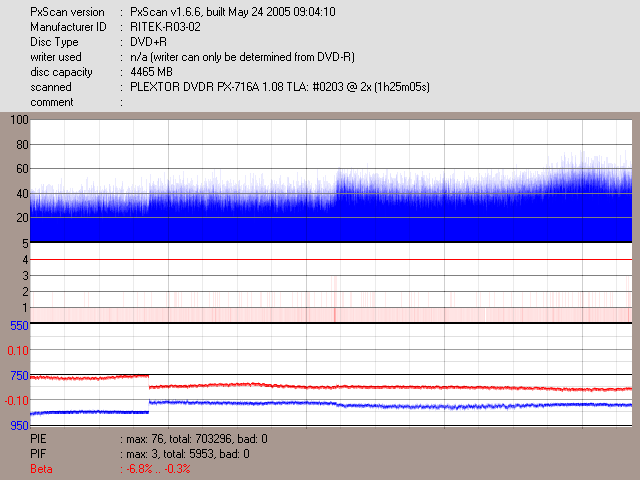Select the DVD+R disc type value

coord(148,42)
